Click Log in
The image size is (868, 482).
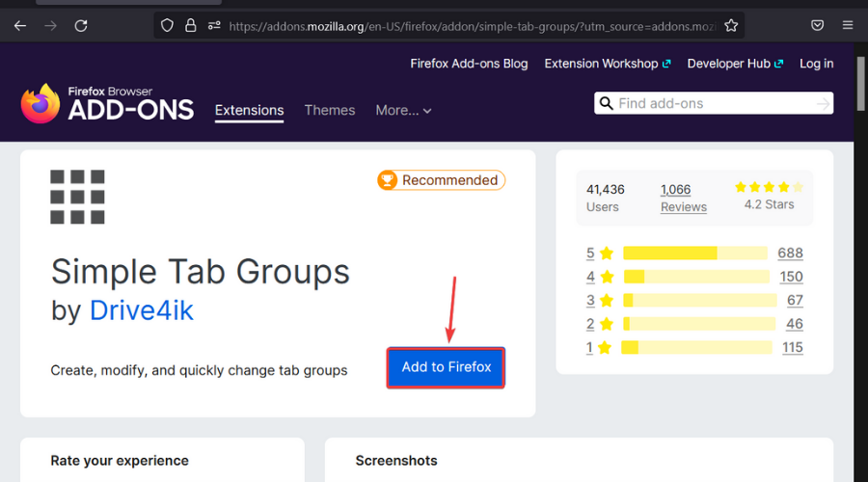tap(817, 64)
